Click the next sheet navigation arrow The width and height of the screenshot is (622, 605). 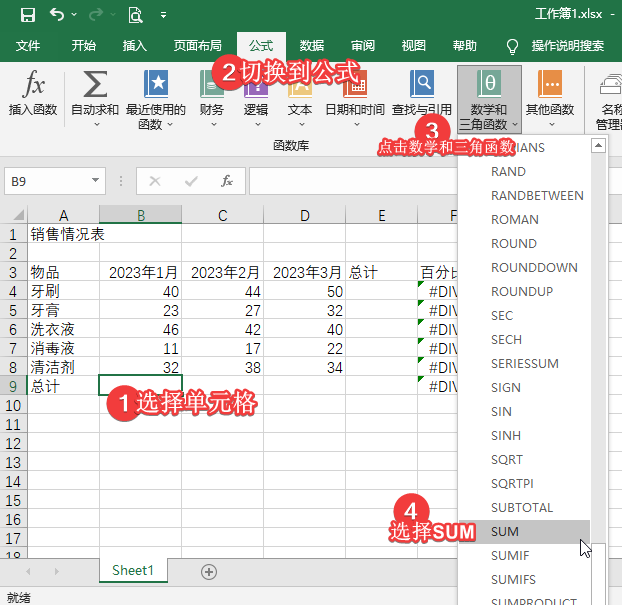point(56,571)
